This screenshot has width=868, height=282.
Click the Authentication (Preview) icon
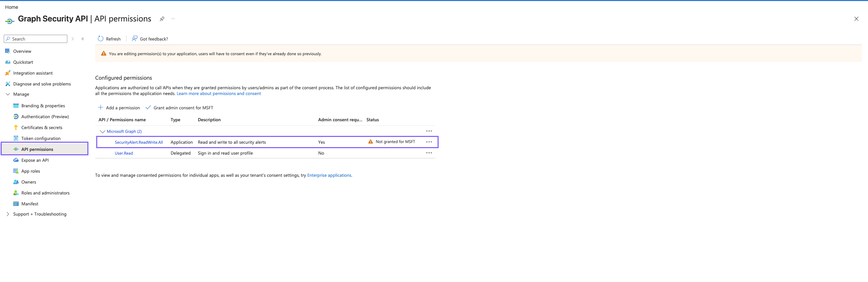point(16,116)
